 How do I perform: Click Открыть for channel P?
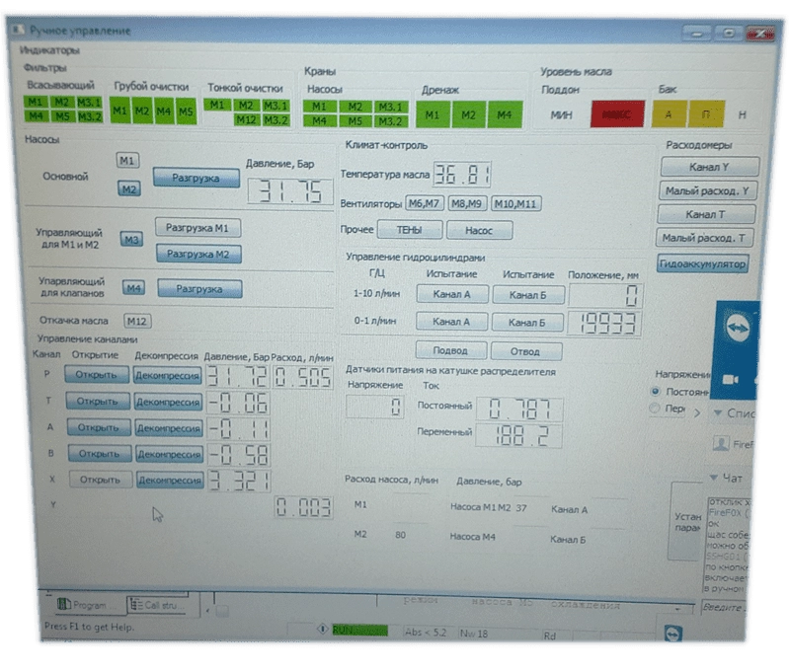click(x=97, y=375)
